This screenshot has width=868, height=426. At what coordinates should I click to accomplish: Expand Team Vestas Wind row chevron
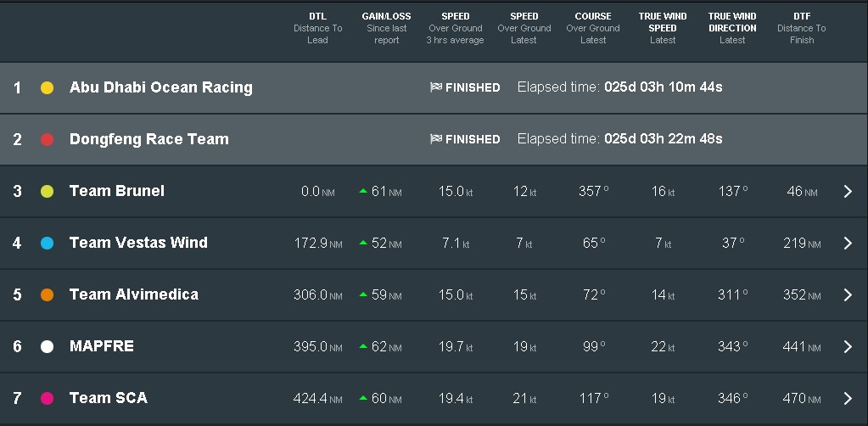pyautogui.click(x=848, y=244)
